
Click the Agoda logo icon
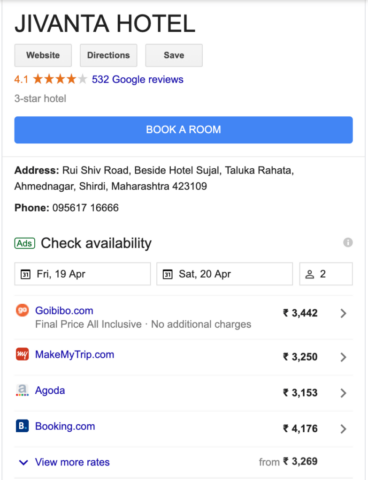click(22, 390)
